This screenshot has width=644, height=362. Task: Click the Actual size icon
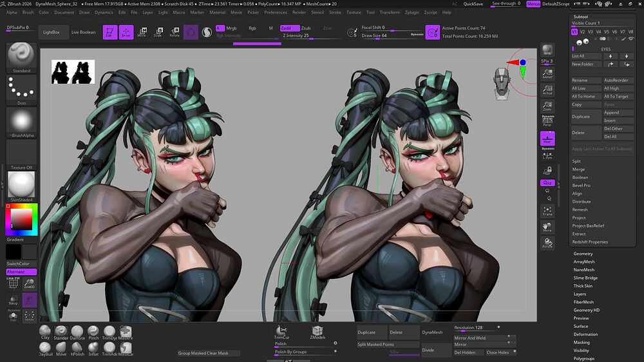pyautogui.click(x=547, y=90)
